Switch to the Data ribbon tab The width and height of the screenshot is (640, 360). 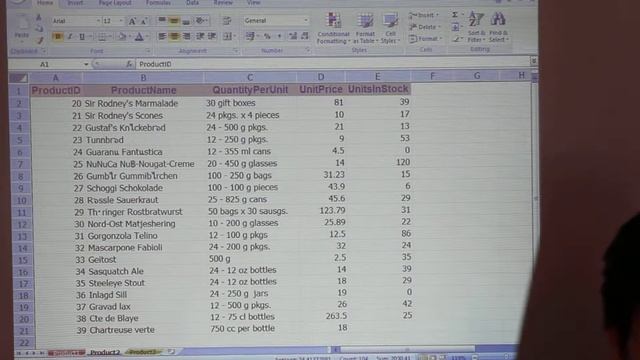point(192,3)
